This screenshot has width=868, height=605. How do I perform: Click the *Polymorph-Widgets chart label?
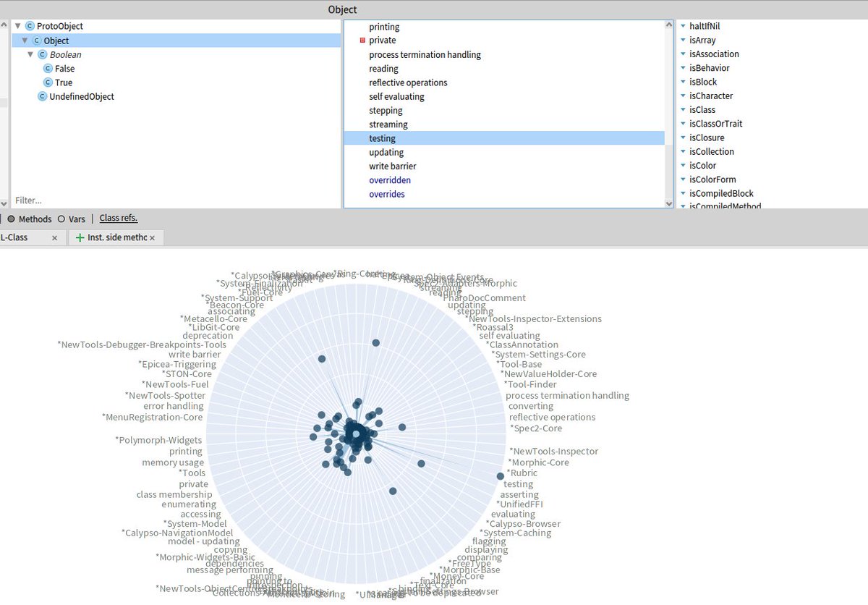click(x=159, y=440)
